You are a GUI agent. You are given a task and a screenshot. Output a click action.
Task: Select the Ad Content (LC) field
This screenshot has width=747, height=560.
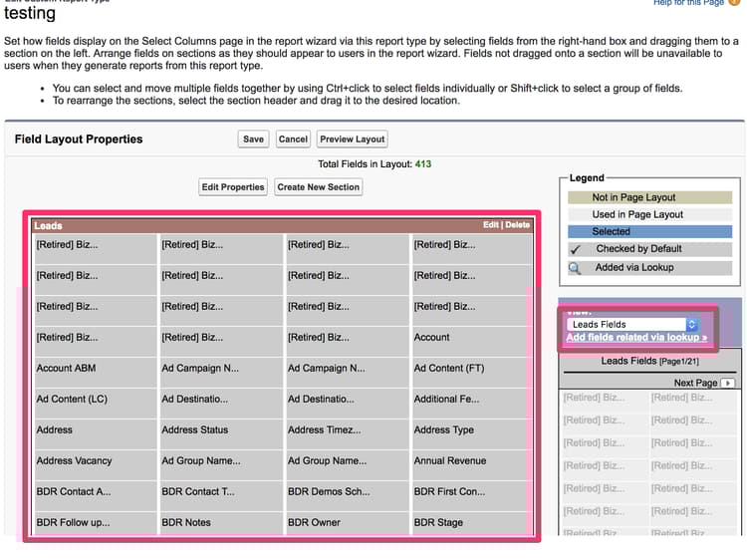coord(96,404)
